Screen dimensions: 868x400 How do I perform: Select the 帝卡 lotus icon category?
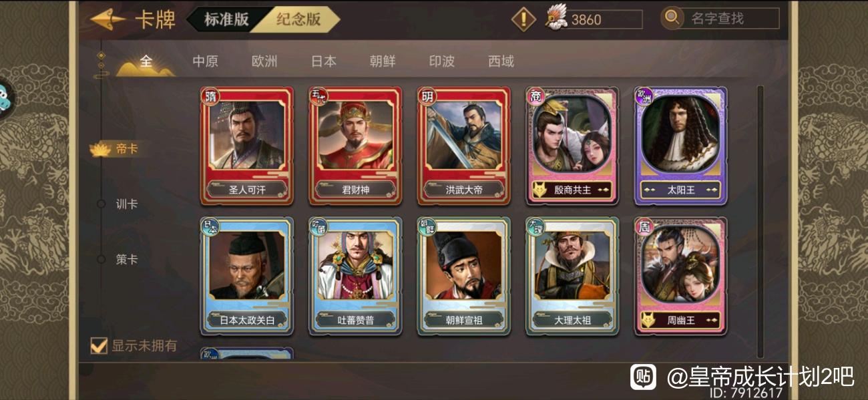(x=100, y=149)
